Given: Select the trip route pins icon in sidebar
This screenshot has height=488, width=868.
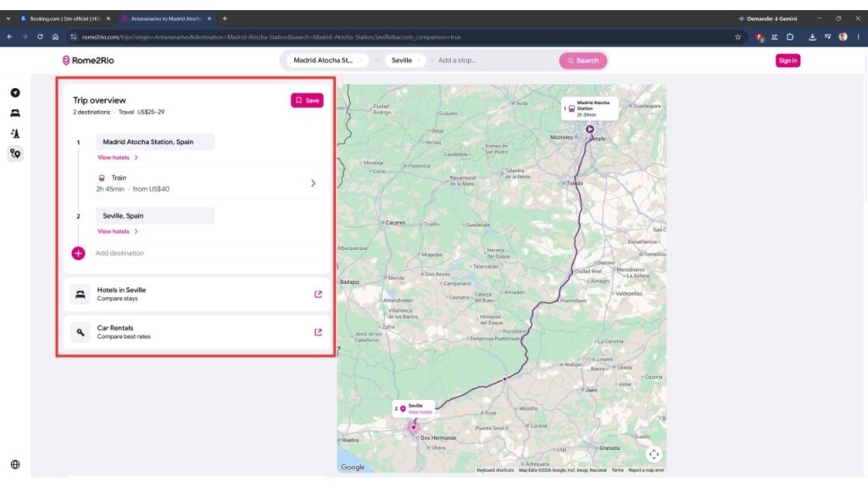Looking at the screenshot, I should [x=15, y=154].
